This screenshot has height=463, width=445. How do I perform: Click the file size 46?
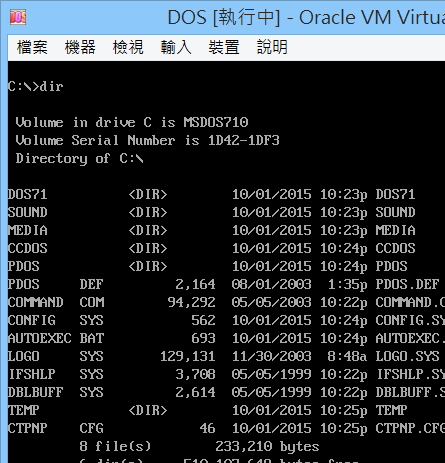(207, 428)
